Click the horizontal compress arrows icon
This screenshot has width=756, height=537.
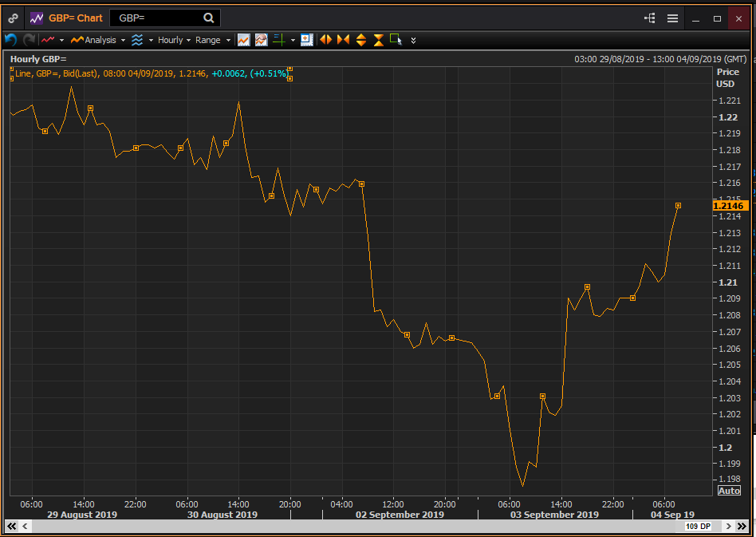pyautogui.click(x=343, y=40)
